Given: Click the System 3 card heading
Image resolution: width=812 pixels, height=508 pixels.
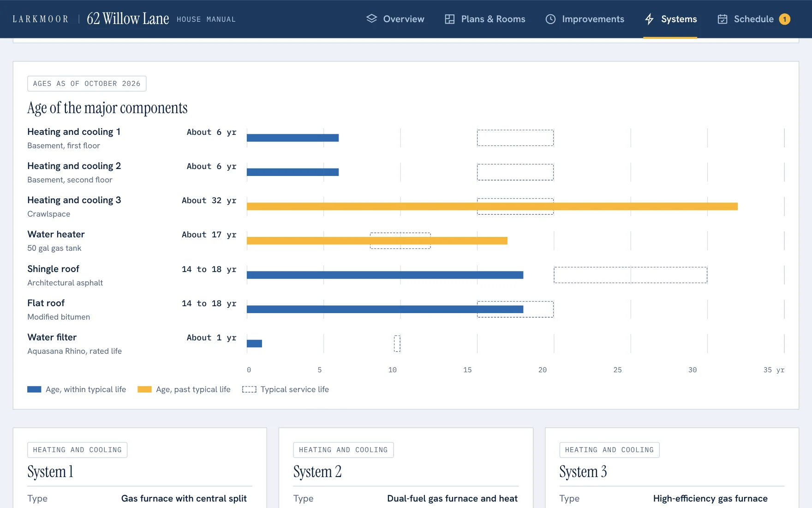Looking at the screenshot, I should 583,472.
